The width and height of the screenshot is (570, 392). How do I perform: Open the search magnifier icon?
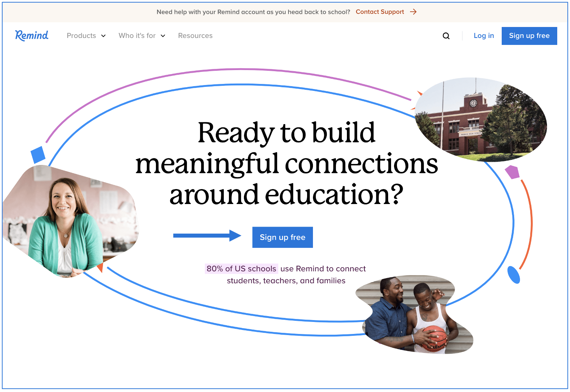click(446, 36)
